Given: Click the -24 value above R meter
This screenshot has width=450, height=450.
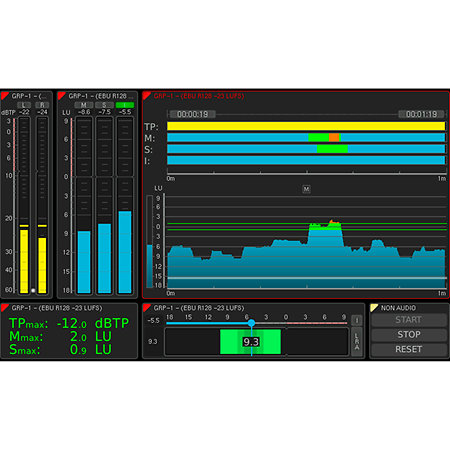Looking at the screenshot, I should tap(42, 112).
